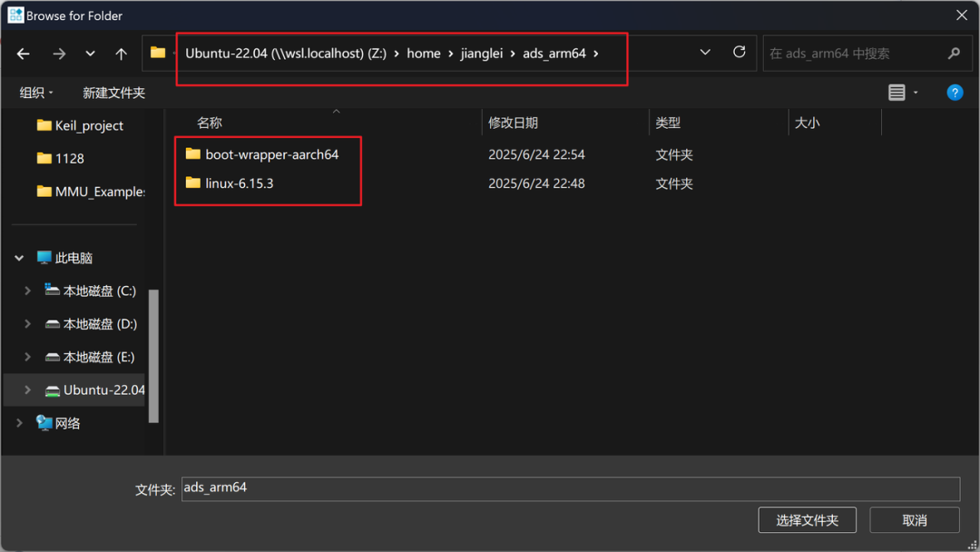The height and width of the screenshot is (552, 980).
Task: Open the 组织 menu
Action: pyautogui.click(x=36, y=93)
